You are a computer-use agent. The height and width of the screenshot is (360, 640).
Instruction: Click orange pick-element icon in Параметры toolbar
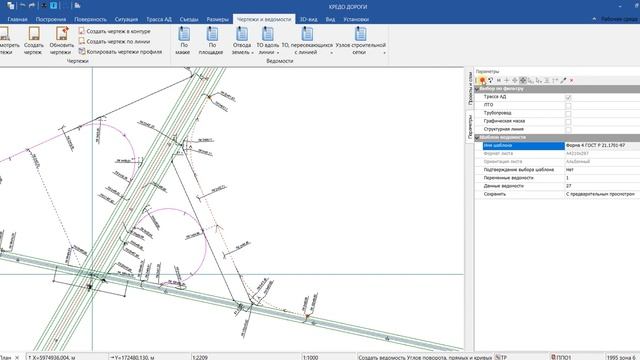(x=482, y=80)
